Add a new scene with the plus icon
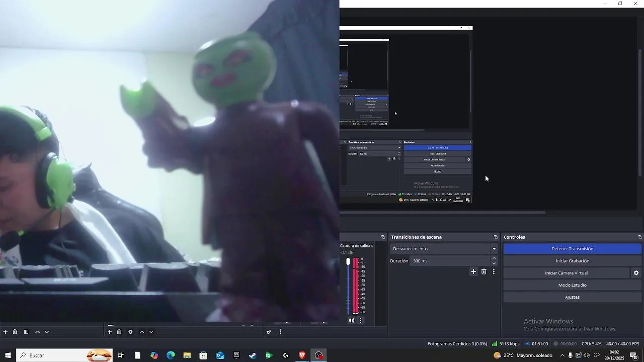This screenshot has width=644, height=362. pyautogui.click(x=6, y=332)
